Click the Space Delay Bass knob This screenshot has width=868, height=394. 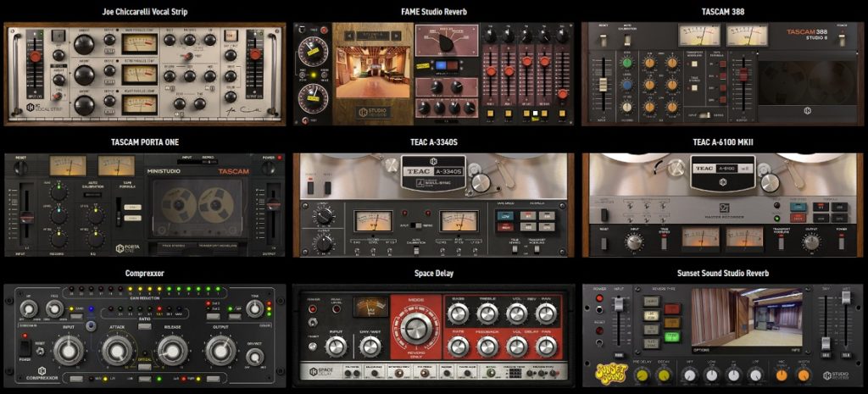(460, 314)
